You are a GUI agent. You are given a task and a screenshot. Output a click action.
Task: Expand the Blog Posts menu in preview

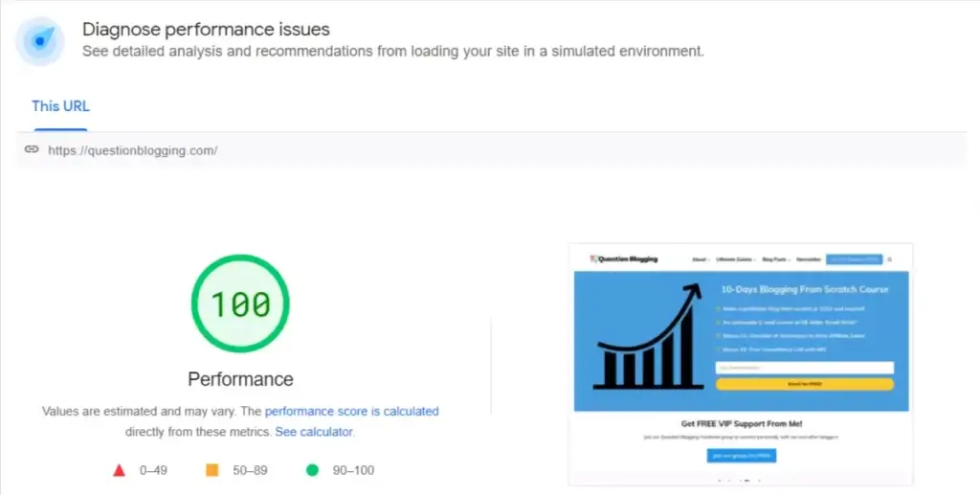pyautogui.click(x=775, y=259)
